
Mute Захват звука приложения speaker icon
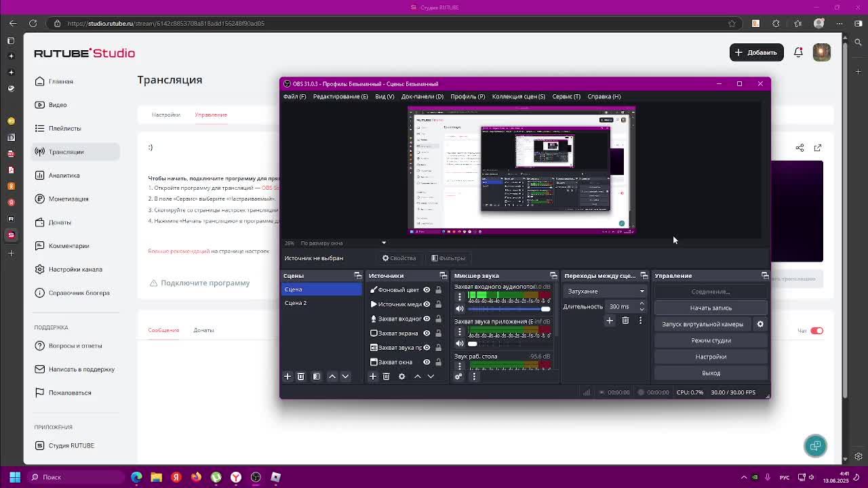(460, 344)
